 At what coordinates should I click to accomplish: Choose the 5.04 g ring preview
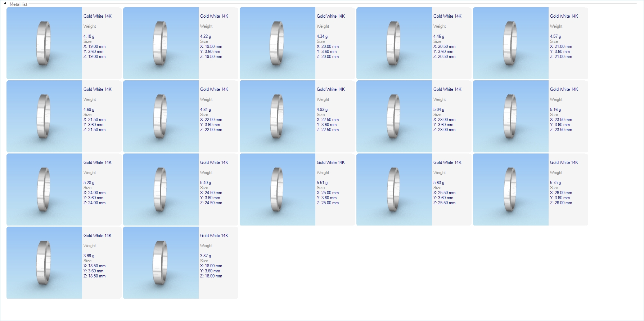click(x=394, y=116)
